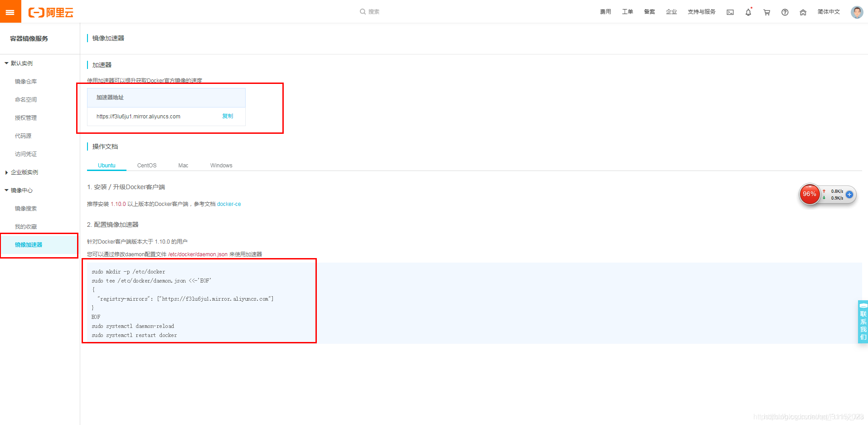
Task: Open 代码源 in the sidebar
Action: click(23, 136)
